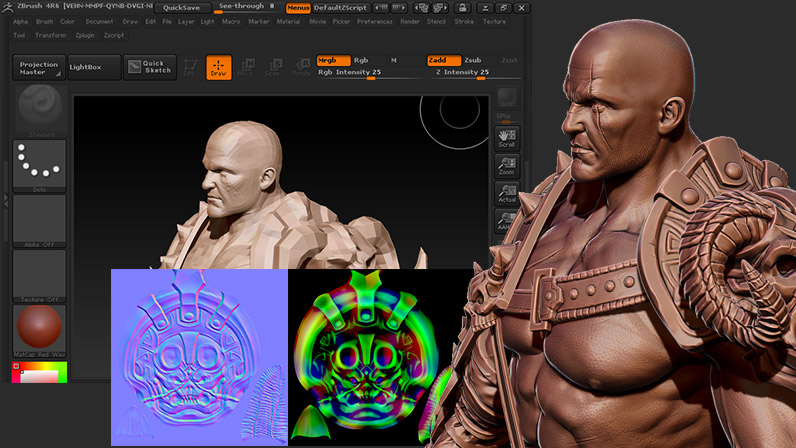Click the Actual size icon

click(x=507, y=193)
